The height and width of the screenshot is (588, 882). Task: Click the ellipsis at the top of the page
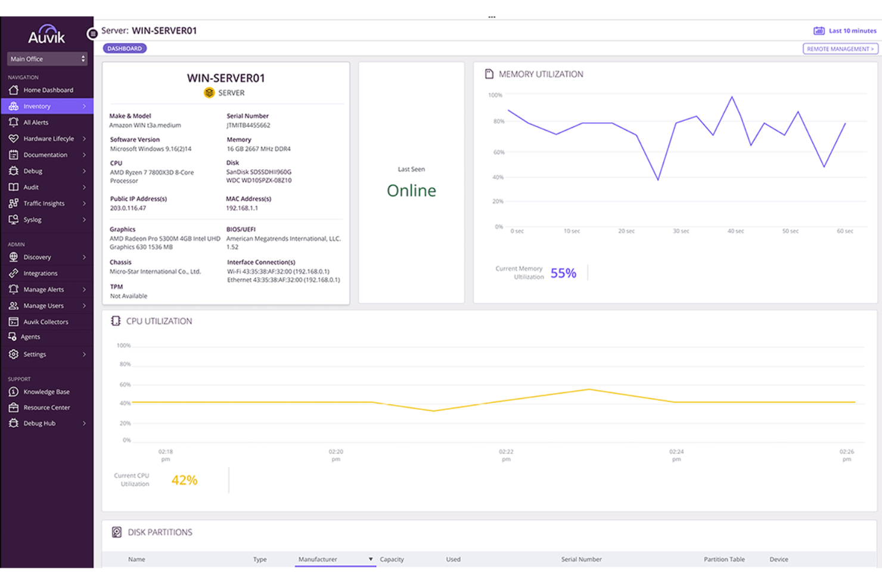(x=492, y=16)
